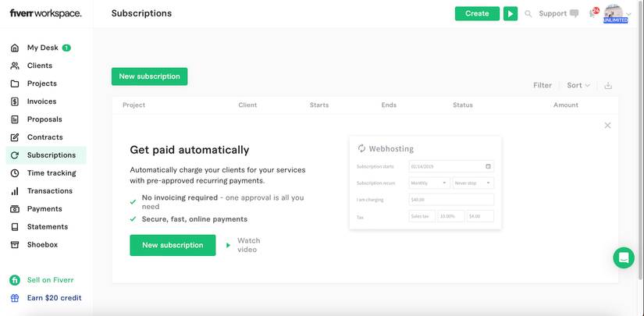Click the Watch video link
Screen dimensions: 644x316
[x=248, y=245]
